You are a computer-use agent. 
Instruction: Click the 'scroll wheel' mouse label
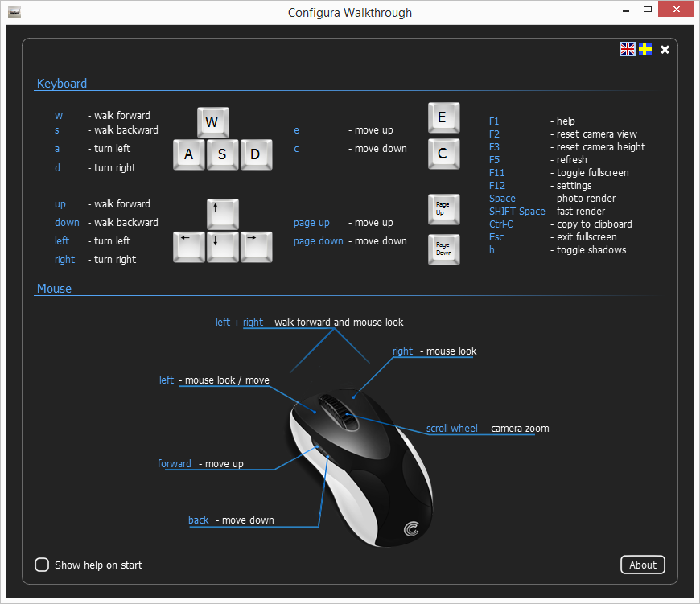click(452, 429)
